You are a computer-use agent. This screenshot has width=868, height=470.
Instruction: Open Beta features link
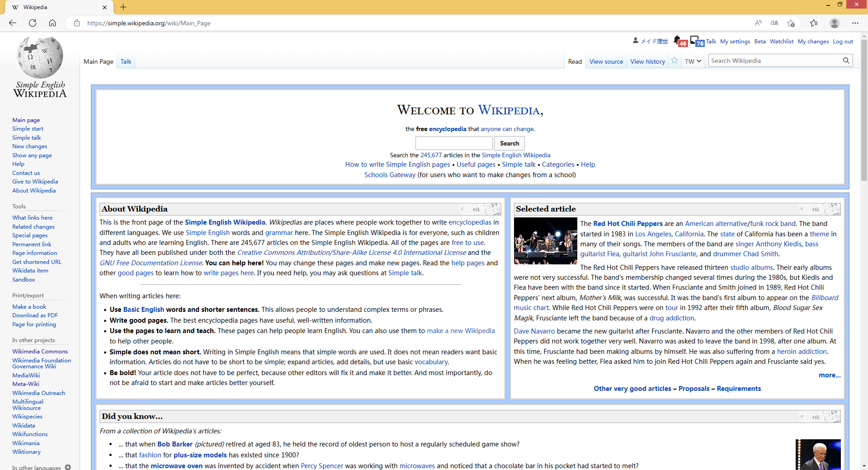760,41
